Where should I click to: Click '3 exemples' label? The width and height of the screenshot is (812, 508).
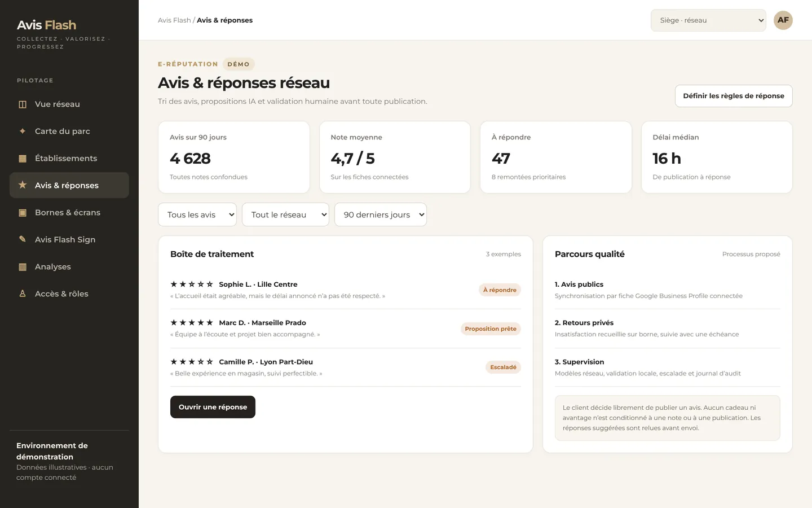tap(504, 255)
